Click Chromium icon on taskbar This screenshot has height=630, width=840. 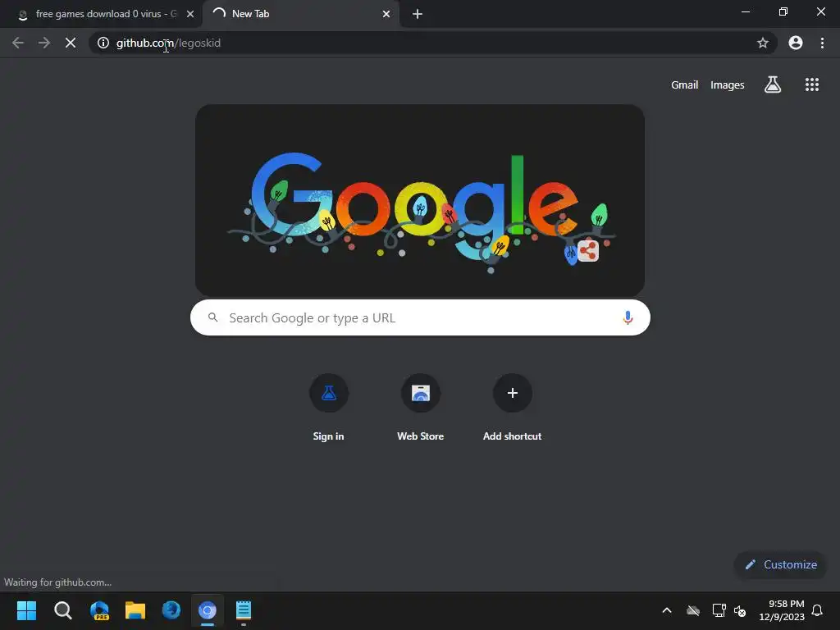click(x=208, y=610)
